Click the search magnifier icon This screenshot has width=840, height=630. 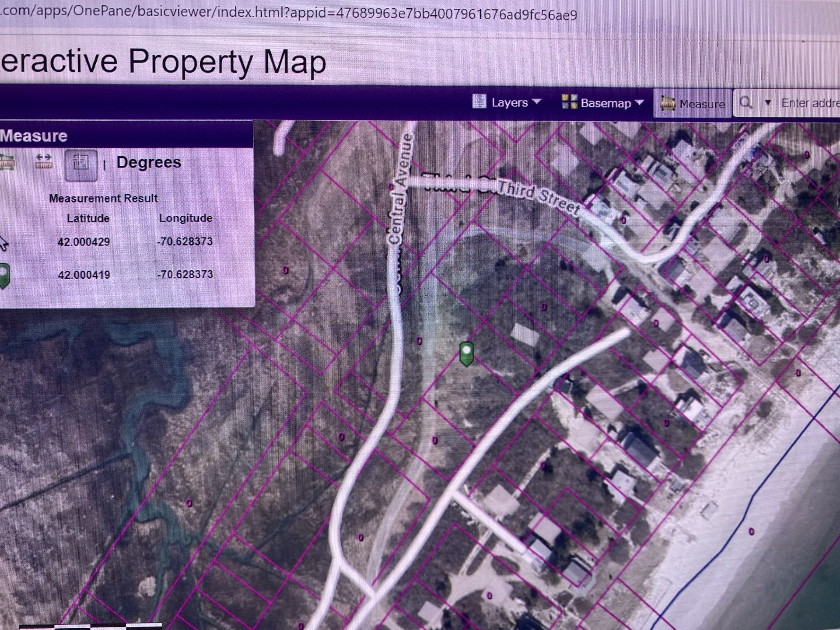point(746,103)
